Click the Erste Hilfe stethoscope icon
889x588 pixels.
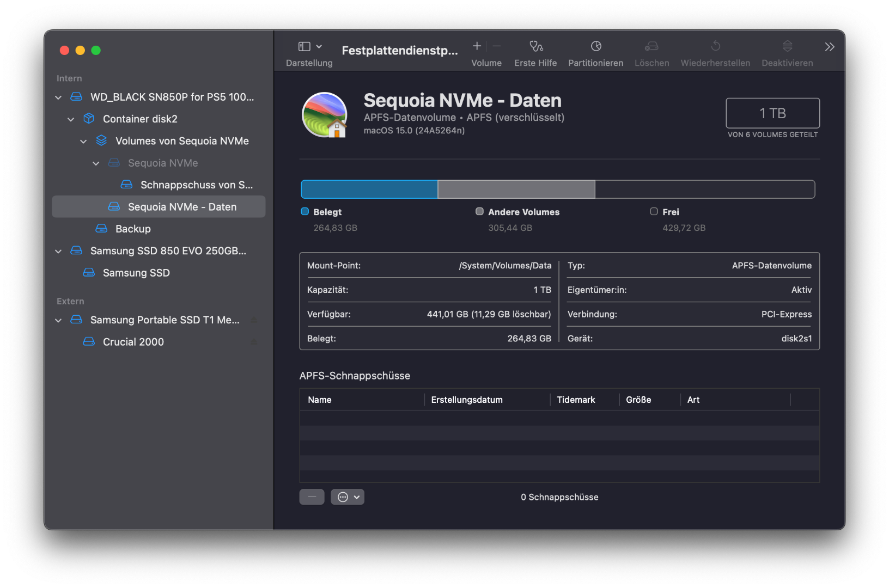pyautogui.click(x=536, y=47)
